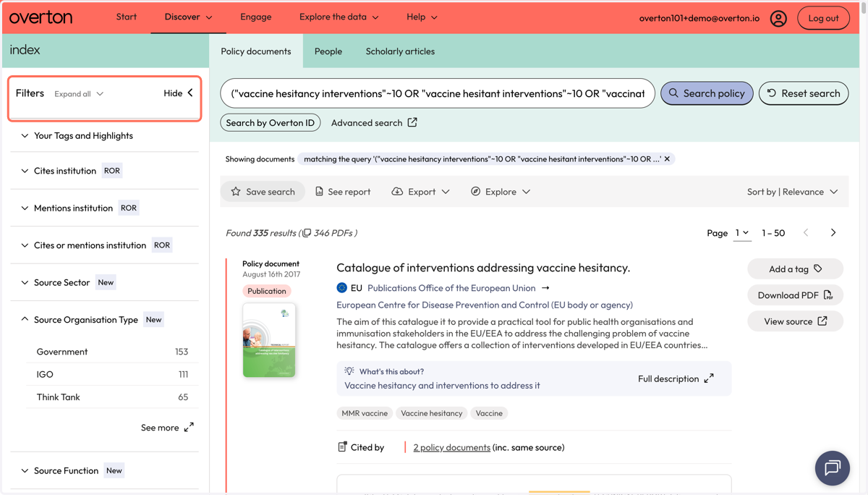Image resolution: width=868 pixels, height=495 pixels.
Task: Click the arrow after Publications Office of EU
Action: tap(545, 288)
